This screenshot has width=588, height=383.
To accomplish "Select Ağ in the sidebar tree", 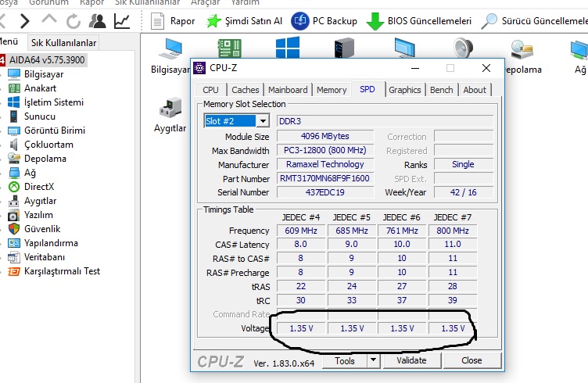I will [x=30, y=173].
